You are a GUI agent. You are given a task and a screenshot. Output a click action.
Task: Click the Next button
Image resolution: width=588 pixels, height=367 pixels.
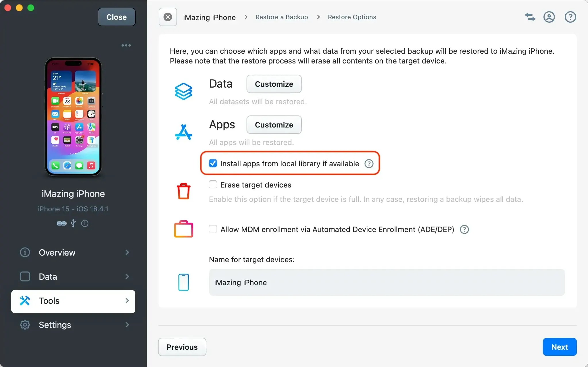coord(559,347)
